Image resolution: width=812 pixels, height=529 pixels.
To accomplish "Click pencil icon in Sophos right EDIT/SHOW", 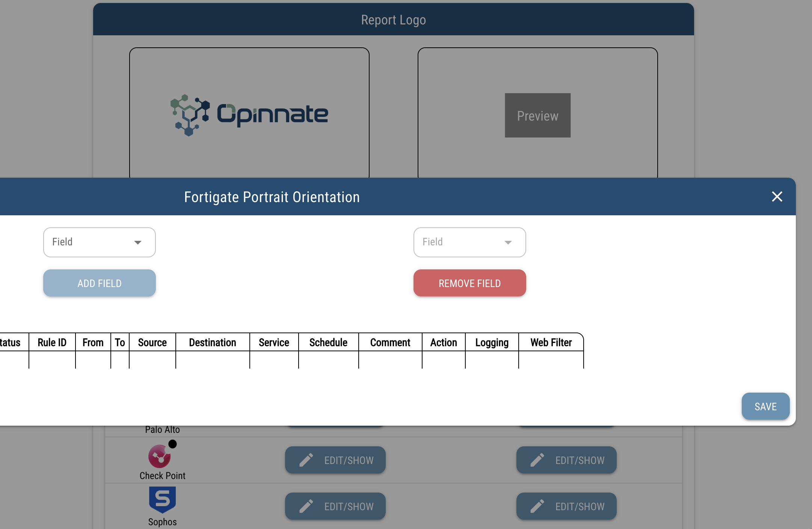I will coord(537,506).
